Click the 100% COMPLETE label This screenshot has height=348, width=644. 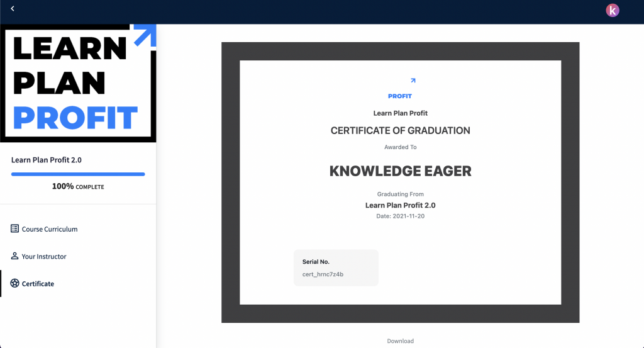click(78, 186)
